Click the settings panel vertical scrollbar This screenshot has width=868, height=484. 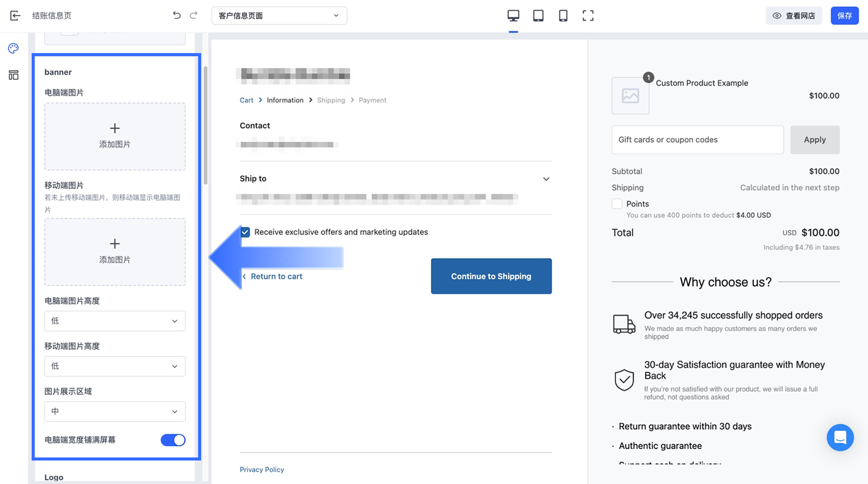(206, 125)
